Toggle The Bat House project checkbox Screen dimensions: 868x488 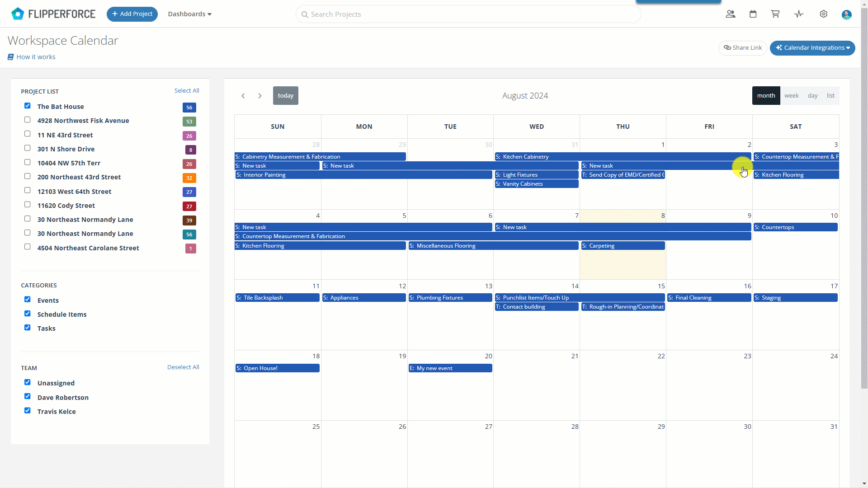pos(28,106)
